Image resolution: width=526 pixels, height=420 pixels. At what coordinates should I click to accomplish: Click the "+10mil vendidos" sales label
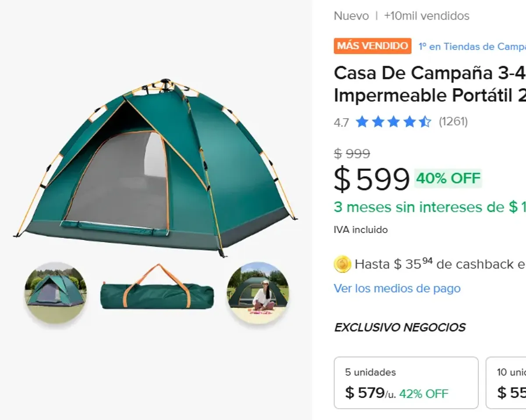pyautogui.click(x=426, y=16)
